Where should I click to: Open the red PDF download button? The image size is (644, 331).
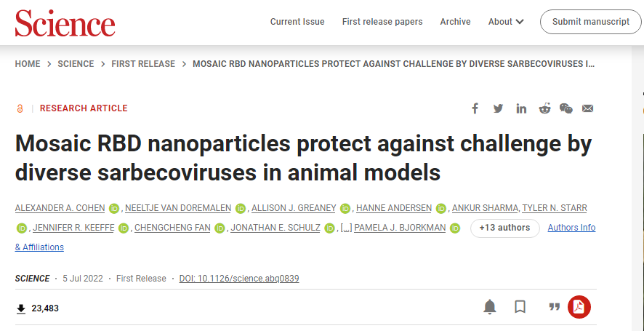pyautogui.click(x=579, y=307)
